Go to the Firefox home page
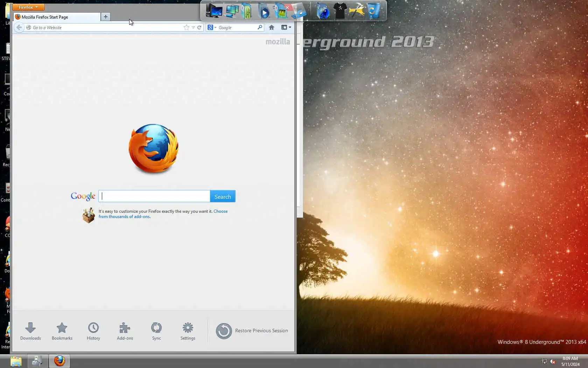Image resolution: width=588 pixels, height=368 pixels. (x=272, y=27)
